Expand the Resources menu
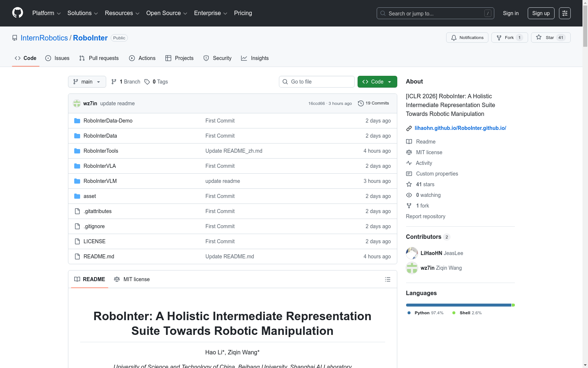Viewport: 588px width, 368px height. (122, 13)
